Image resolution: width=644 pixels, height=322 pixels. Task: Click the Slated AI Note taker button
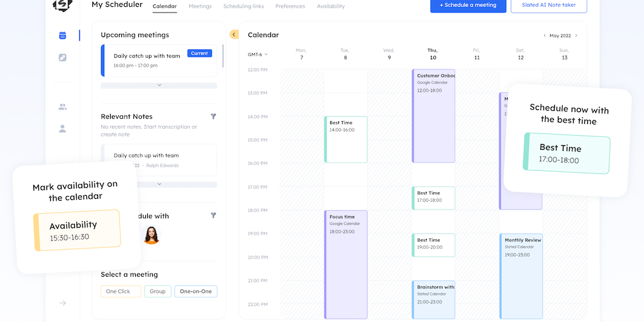click(x=548, y=6)
